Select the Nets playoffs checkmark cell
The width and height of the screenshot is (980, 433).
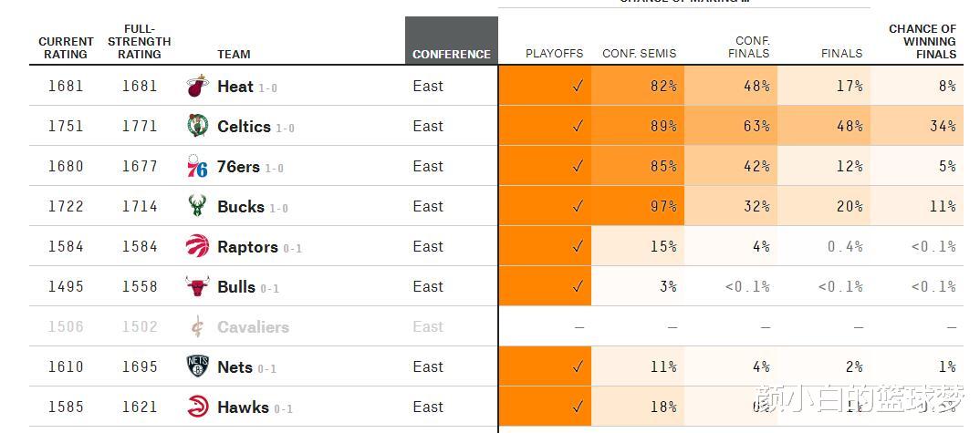coord(545,366)
